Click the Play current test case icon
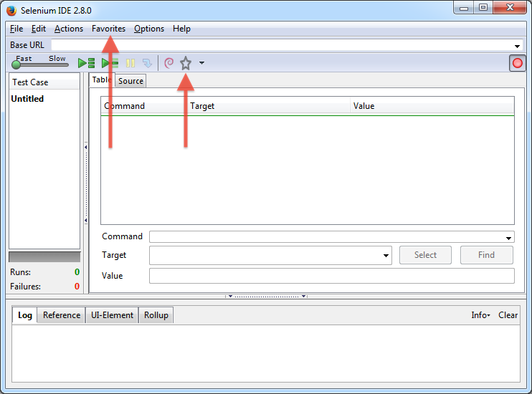532x394 pixels. pyautogui.click(x=110, y=63)
